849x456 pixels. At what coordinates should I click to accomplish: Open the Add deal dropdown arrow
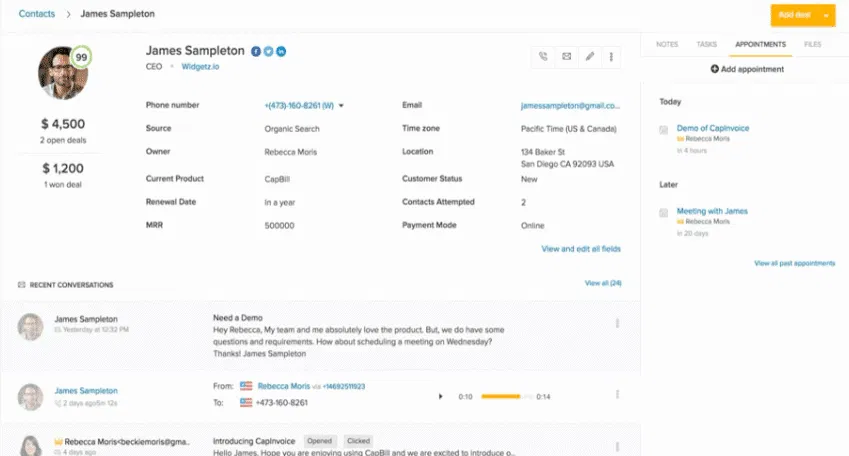pos(826,15)
